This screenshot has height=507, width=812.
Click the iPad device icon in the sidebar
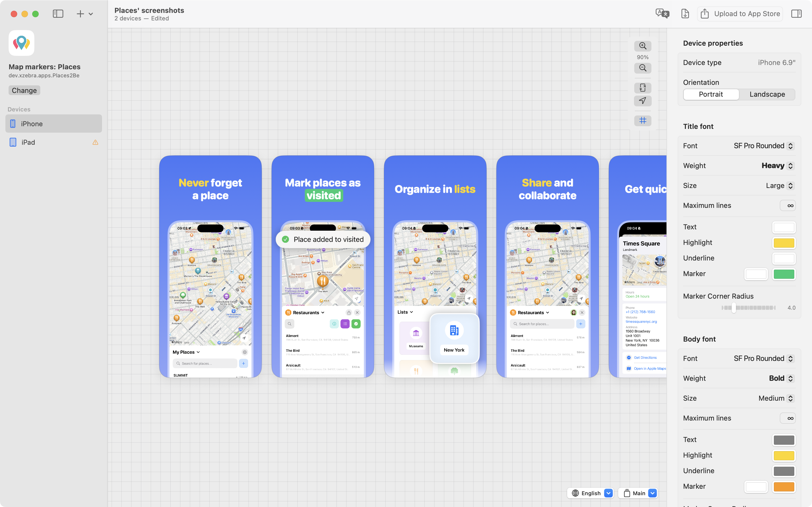13,142
